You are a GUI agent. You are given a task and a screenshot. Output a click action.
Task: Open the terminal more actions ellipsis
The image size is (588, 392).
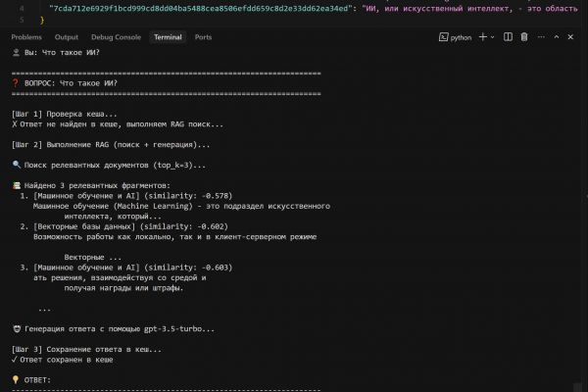point(541,37)
